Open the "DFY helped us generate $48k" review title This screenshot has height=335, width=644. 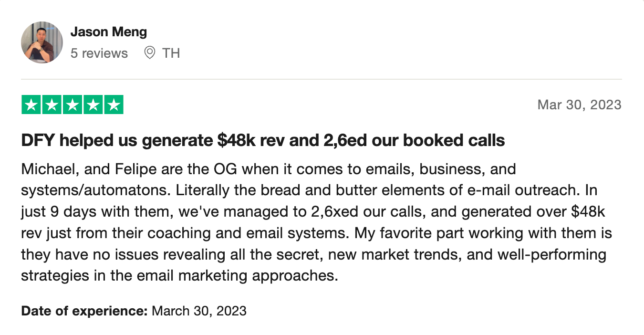pos(263,141)
